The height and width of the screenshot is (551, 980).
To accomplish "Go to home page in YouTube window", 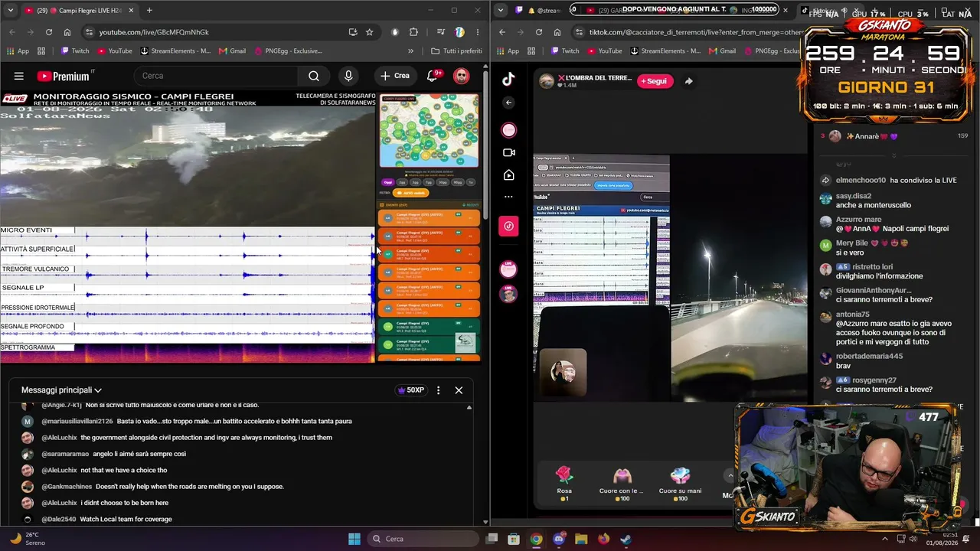I will (67, 32).
